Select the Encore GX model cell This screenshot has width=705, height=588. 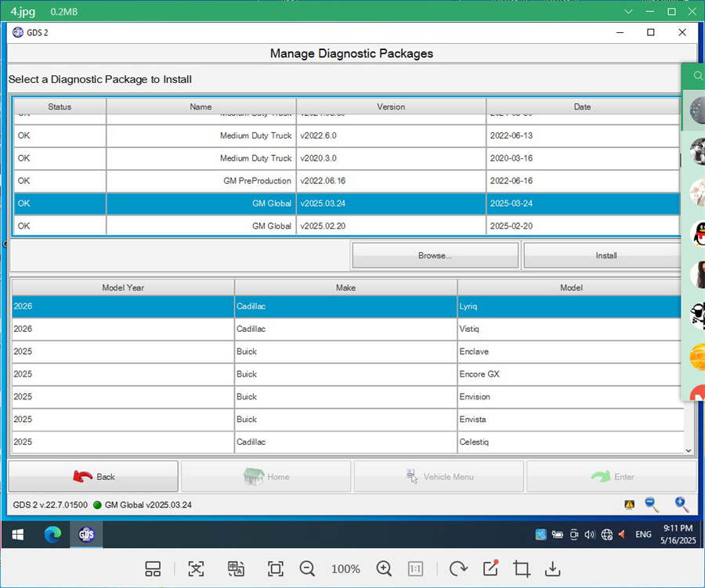pos(571,374)
